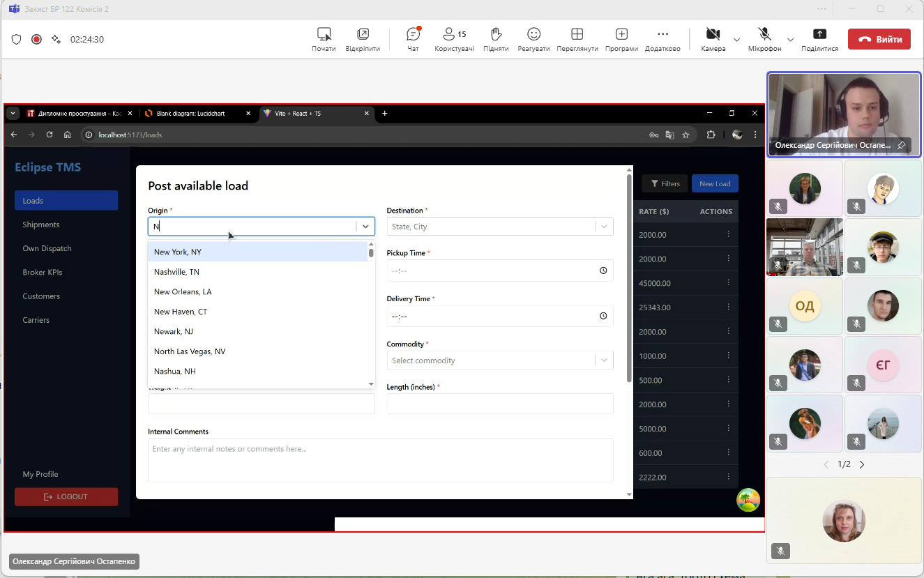Open the Chat icon in Teams toolbar
Viewport: 924px width, 578px height.
pyautogui.click(x=413, y=35)
